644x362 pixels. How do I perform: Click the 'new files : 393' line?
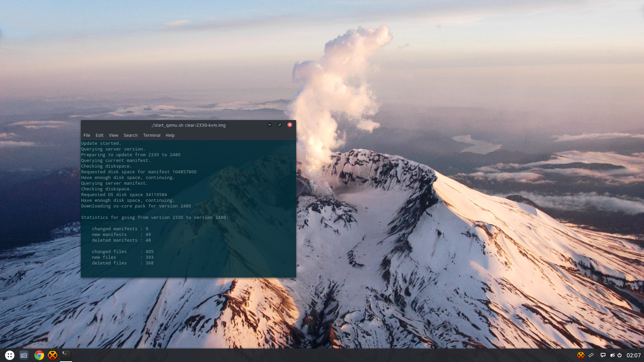pyautogui.click(x=123, y=257)
